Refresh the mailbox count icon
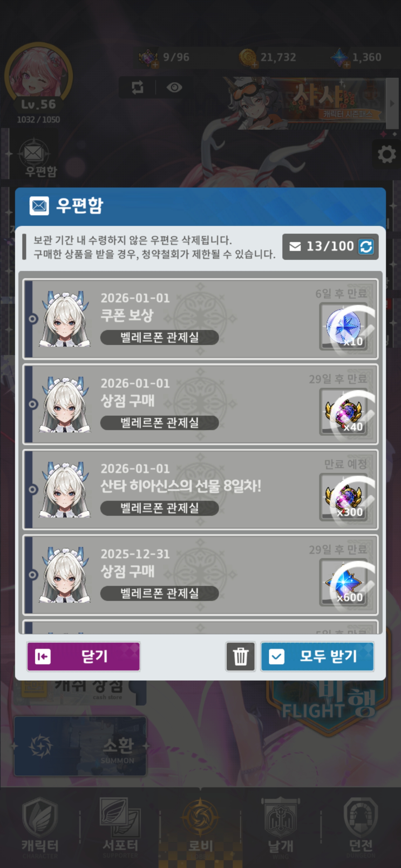Screen dimensions: 401x868 pyautogui.click(x=366, y=247)
